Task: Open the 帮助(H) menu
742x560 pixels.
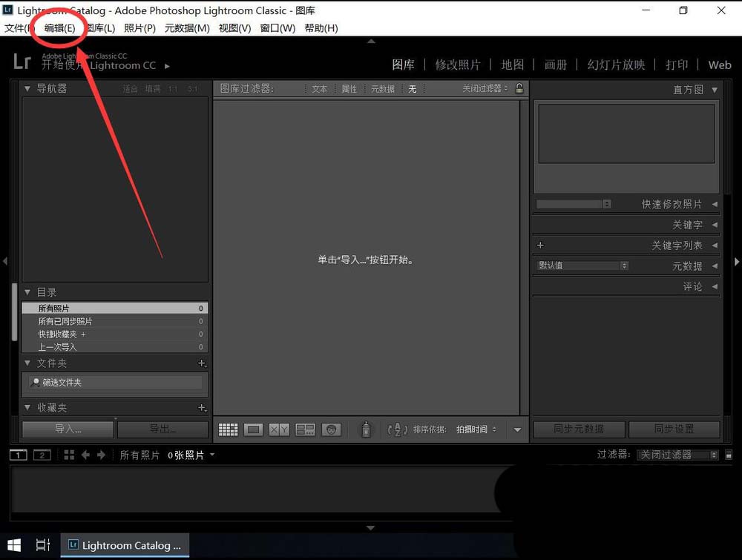Action: (x=321, y=28)
